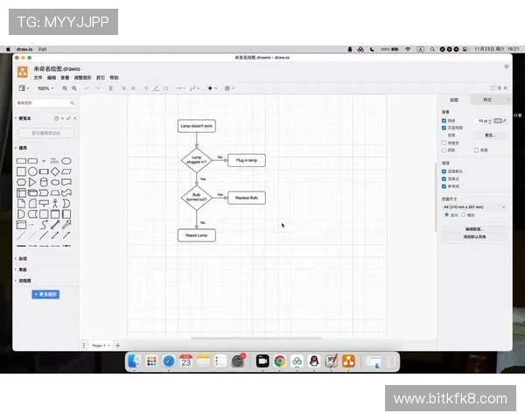Select the trapezoid shape in the palette
Viewport: 525px width, 420px height.
(x=55, y=192)
